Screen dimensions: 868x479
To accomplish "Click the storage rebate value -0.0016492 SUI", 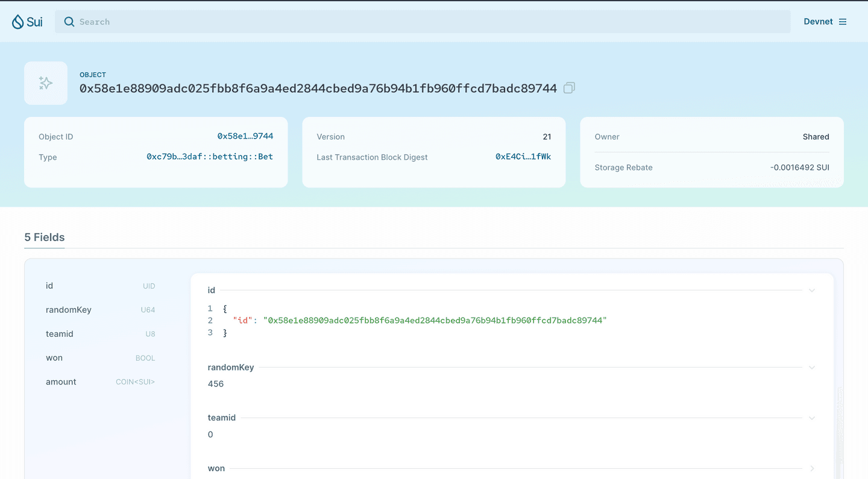I will [x=800, y=167].
